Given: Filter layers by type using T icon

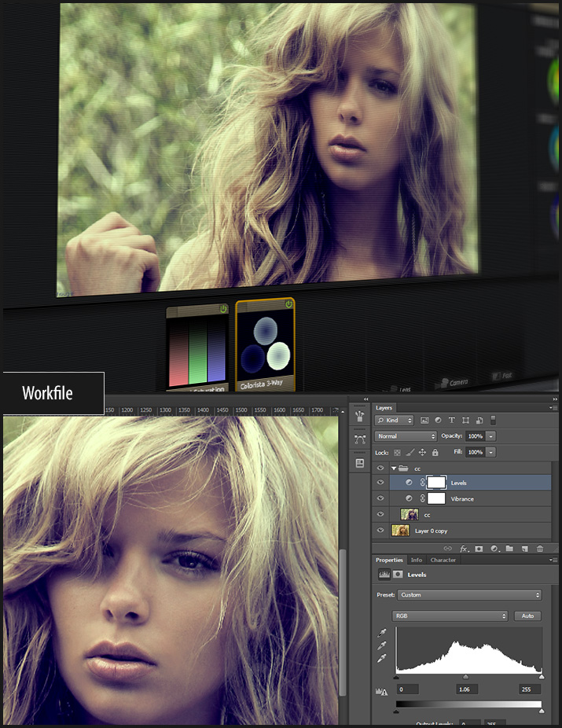Looking at the screenshot, I should 452,421.
